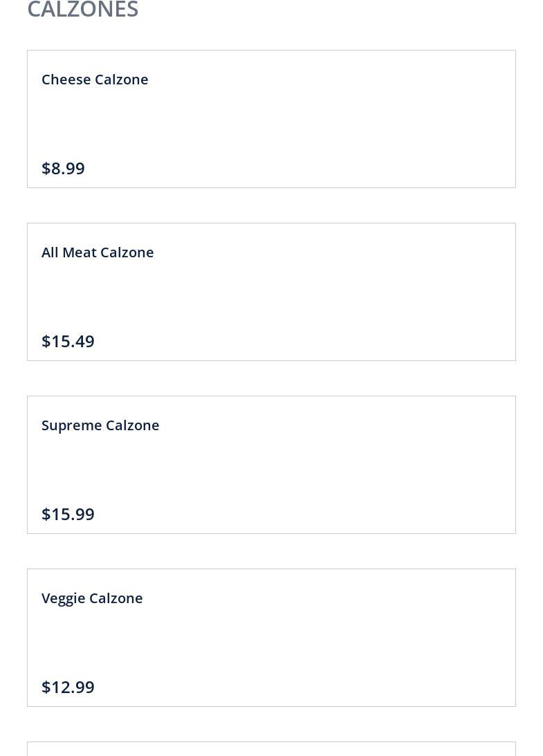Click the gap between Cheese and All Meat cards
The height and width of the screenshot is (756, 543).
(x=271, y=205)
